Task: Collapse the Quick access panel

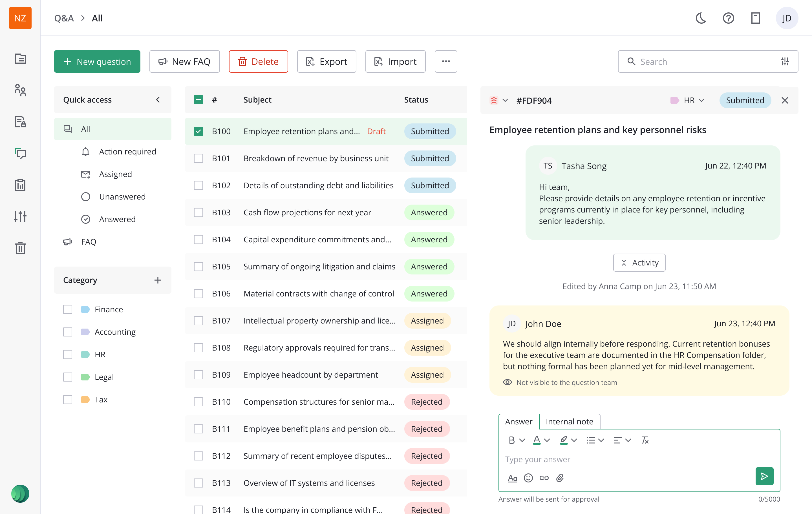Action: coord(158,100)
